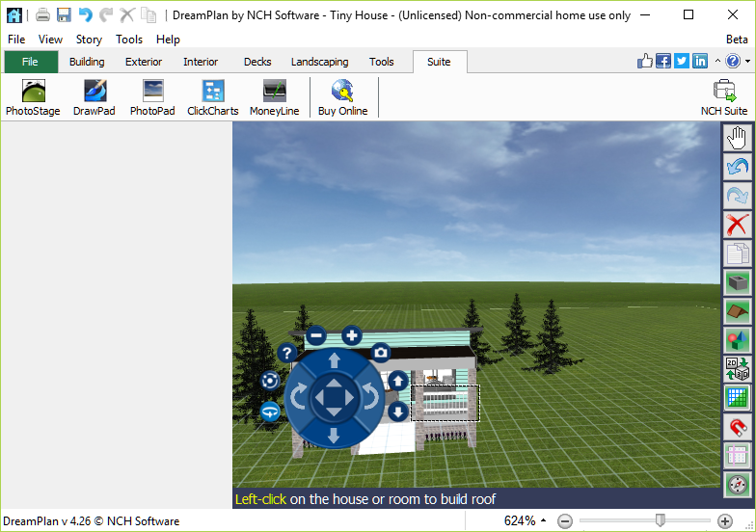756x532 pixels.
Task: Share on Facebook icon
Action: [x=663, y=62]
